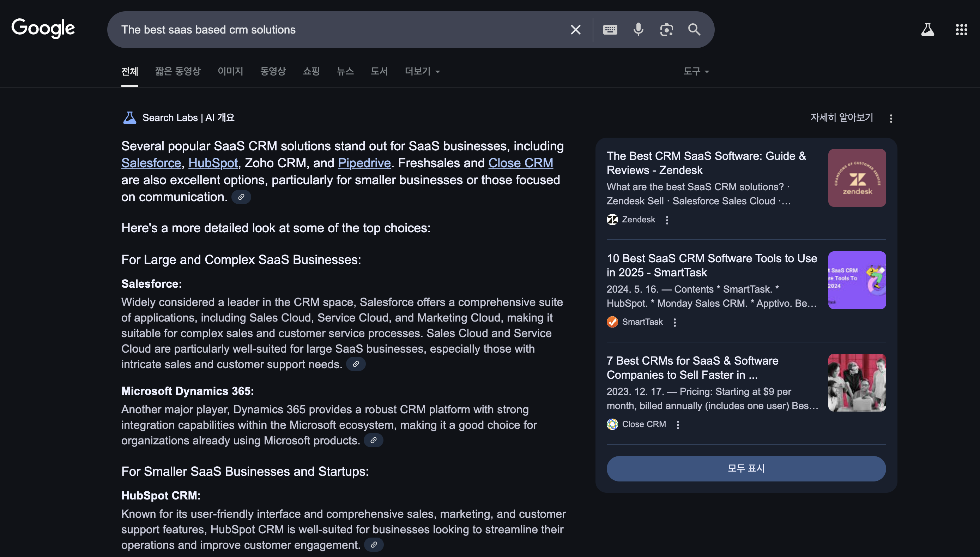Click the SmartTask source name label
This screenshot has height=557, width=980.
click(x=642, y=322)
